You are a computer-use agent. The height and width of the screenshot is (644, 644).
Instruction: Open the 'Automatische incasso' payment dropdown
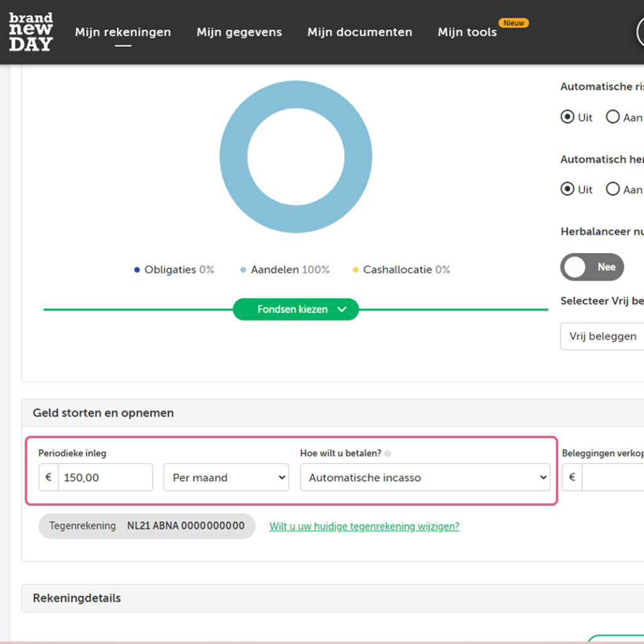425,477
